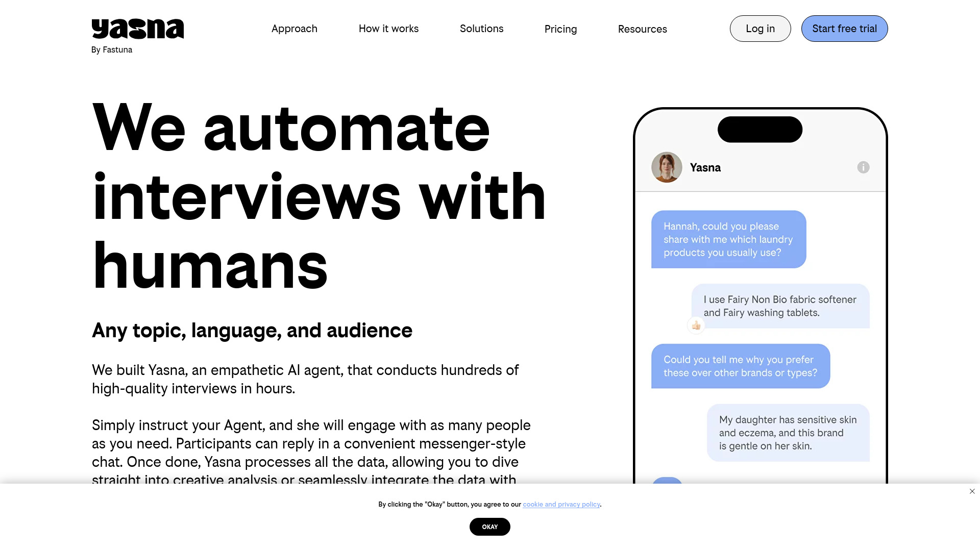Viewport: 980px width, 551px height.
Task: Expand the Resources navigation menu
Action: pyautogui.click(x=642, y=28)
